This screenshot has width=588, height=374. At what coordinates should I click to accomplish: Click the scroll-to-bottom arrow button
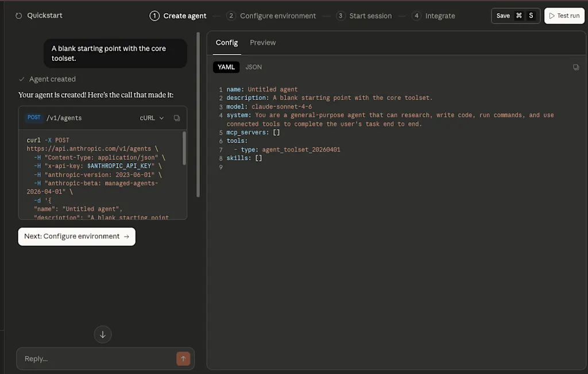102,334
